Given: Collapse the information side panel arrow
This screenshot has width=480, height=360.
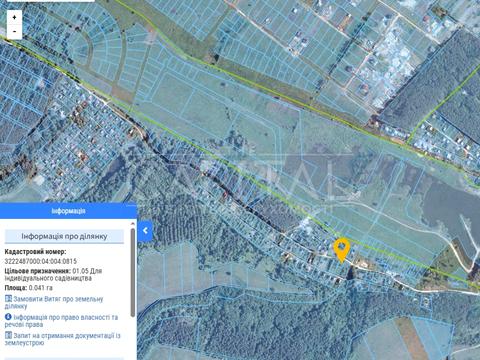Looking at the screenshot, I should tap(145, 231).
